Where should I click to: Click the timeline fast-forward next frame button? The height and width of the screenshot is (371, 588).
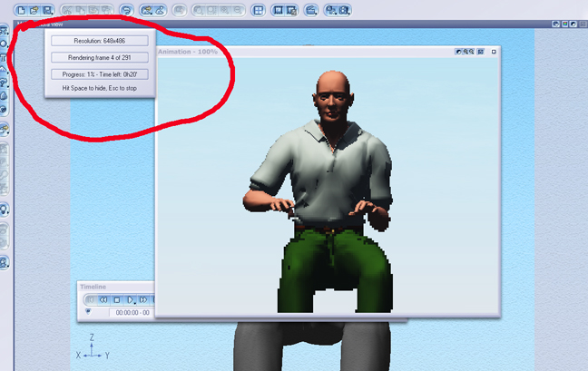tap(143, 299)
